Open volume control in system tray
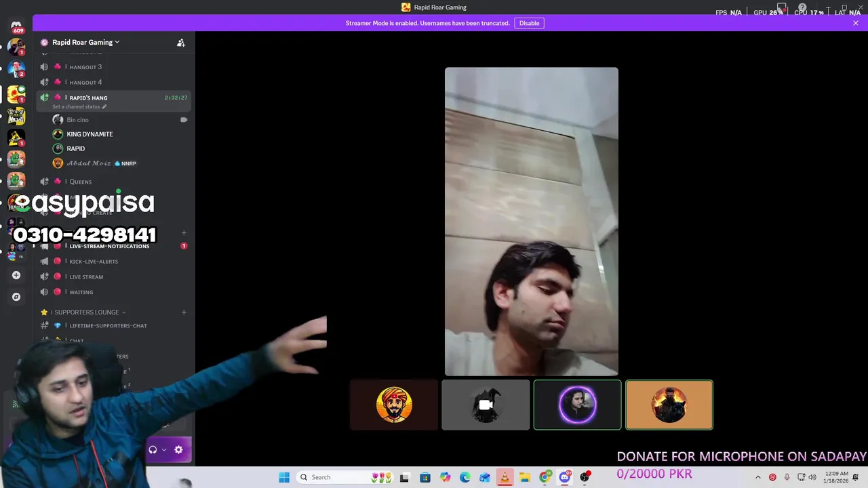 click(812, 478)
